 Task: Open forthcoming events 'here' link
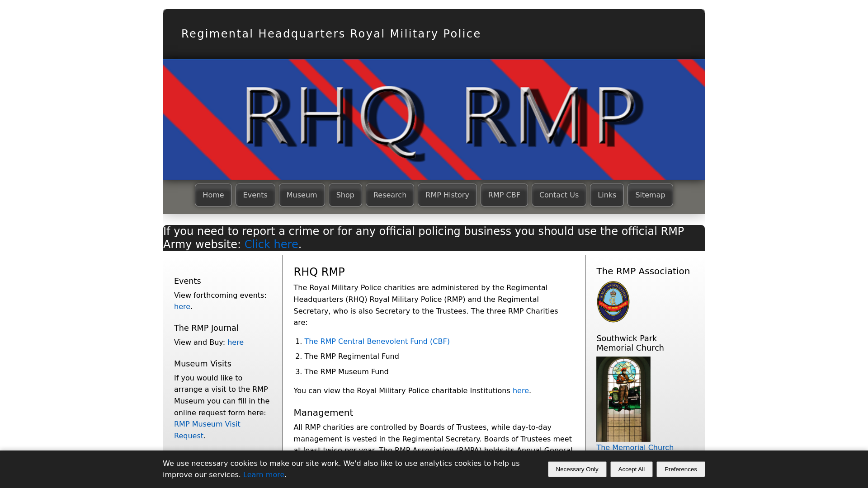182,307
